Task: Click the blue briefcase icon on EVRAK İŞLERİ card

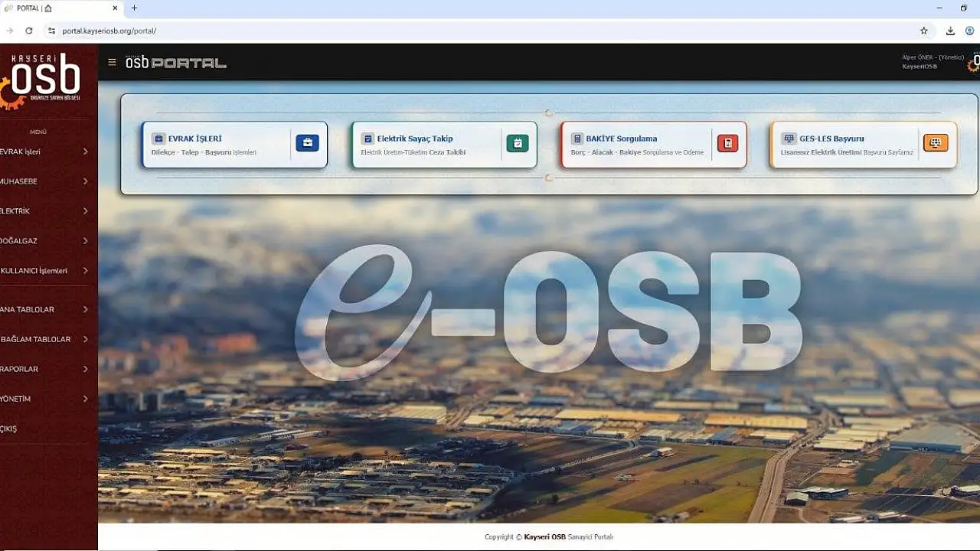Action: tap(307, 143)
